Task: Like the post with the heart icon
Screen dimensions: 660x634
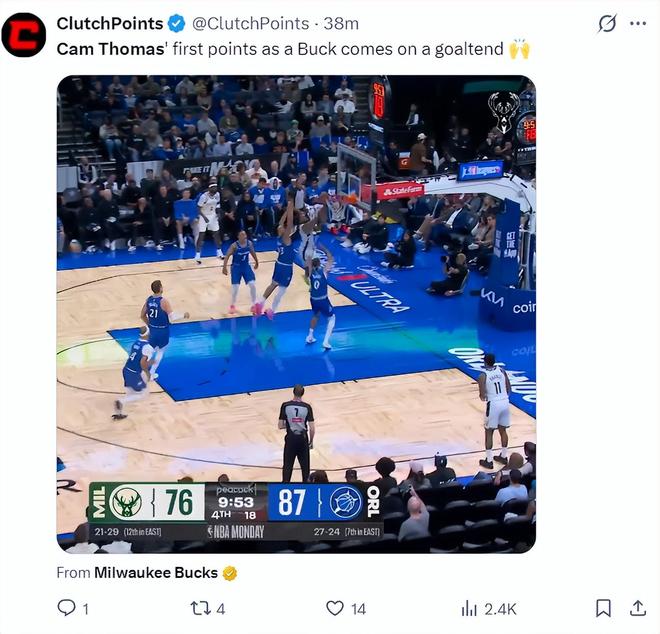Action: [x=335, y=608]
